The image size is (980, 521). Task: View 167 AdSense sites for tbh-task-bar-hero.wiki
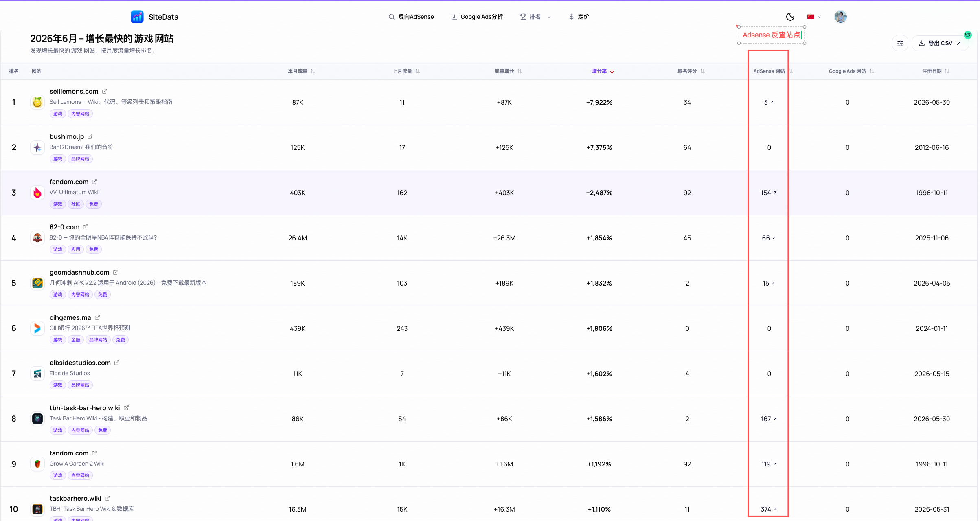[x=769, y=419]
